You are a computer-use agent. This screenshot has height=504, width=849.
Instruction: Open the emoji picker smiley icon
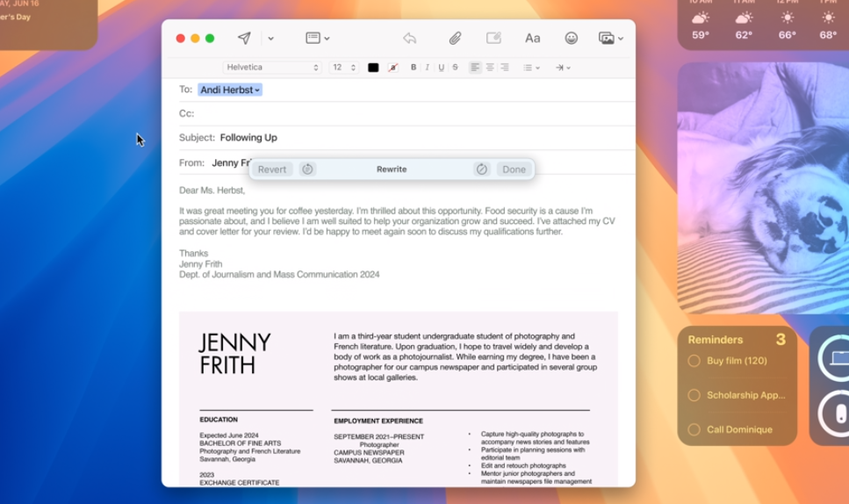pyautogui.click(x=572, y=38)
